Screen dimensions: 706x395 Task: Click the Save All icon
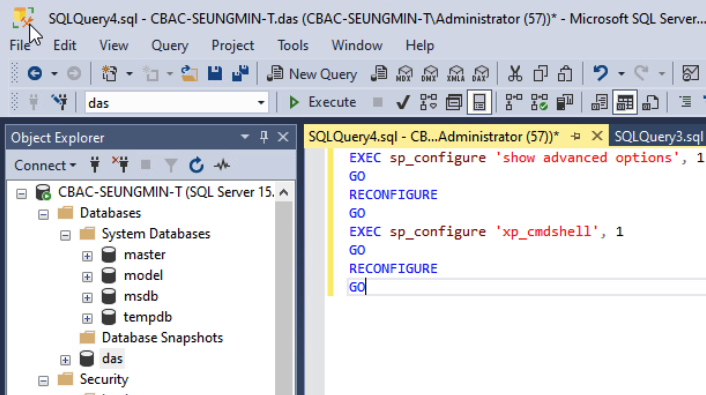click(x=240, y=73)
